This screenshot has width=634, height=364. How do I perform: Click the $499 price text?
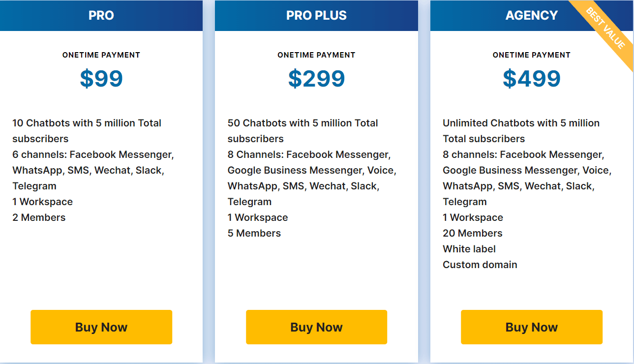531,78
